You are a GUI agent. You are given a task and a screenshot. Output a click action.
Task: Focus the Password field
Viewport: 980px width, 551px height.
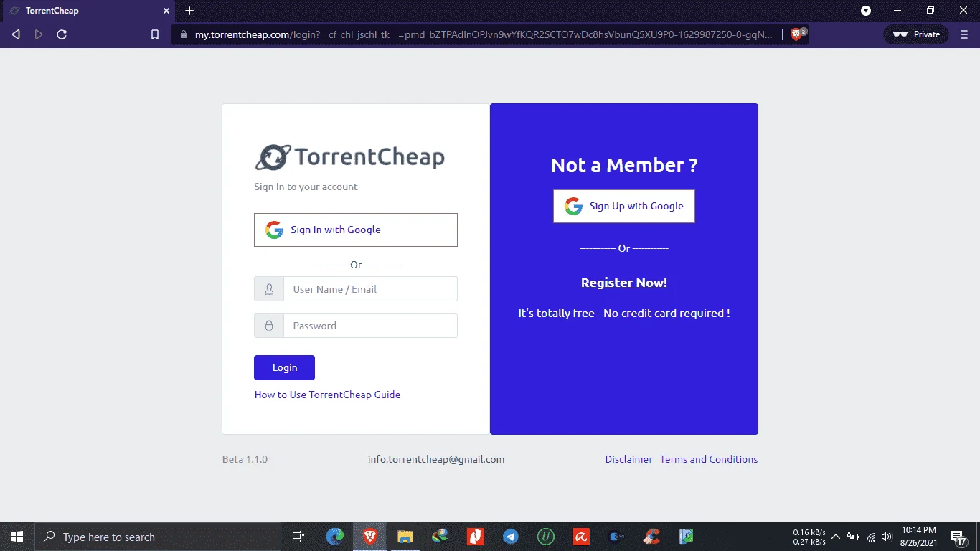pos(370,326)
